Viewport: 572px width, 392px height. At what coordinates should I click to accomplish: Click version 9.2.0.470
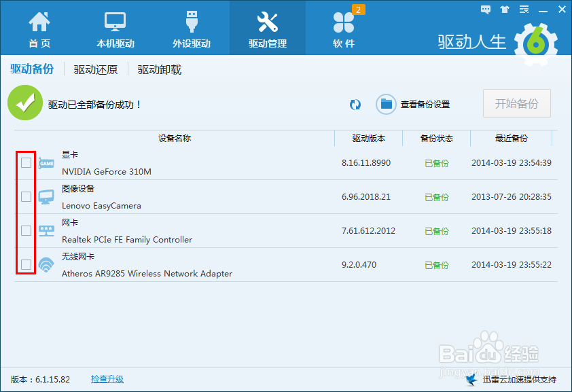[x=359, y=265]
